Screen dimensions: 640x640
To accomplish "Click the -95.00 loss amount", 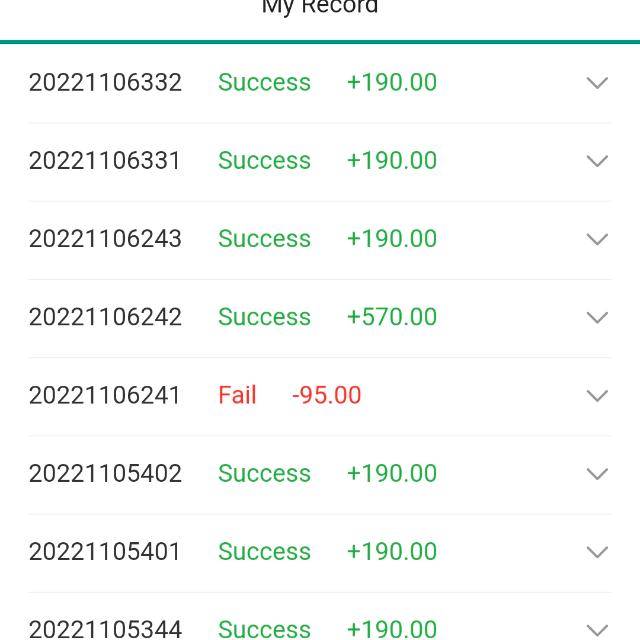I will [327, 395].
